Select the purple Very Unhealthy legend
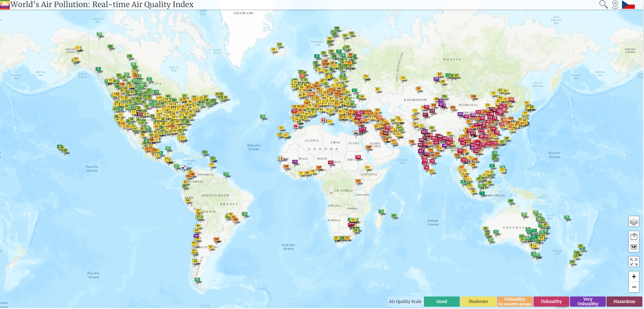This screenshot has height=309, width=644. pyautogui.click(x=588, y=302)
